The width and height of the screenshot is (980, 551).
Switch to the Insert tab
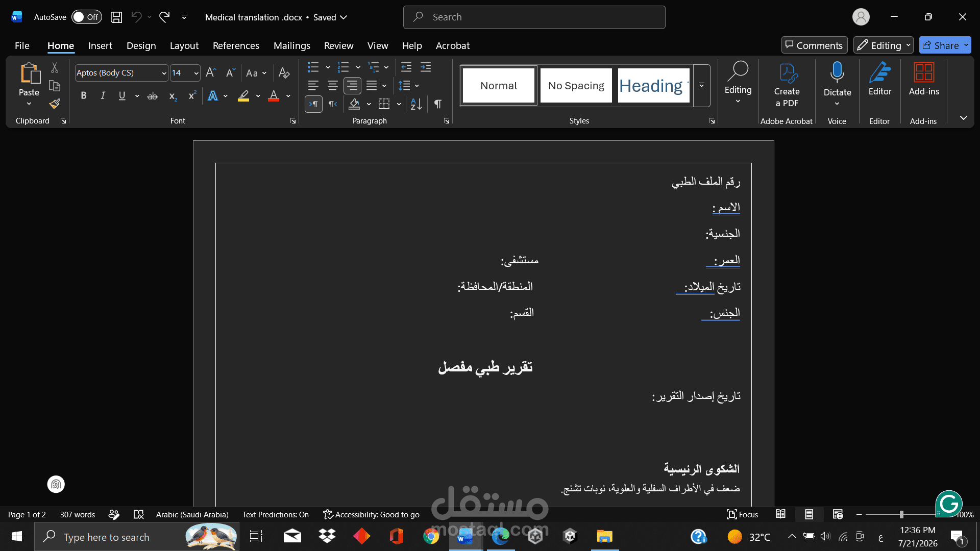[100, 45]
